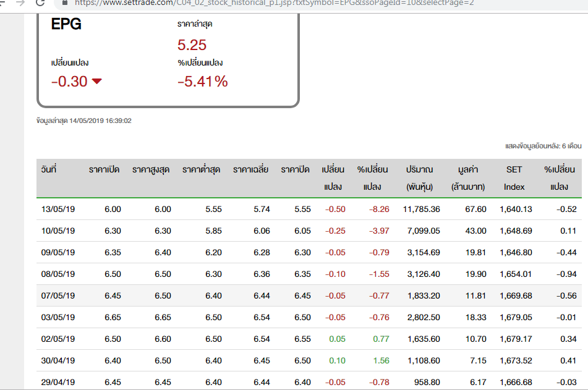Screen dimensions: 588x390
Task: Click SET Index value 1,648.69
Action: pyautogui.click(x=516, y=231)
